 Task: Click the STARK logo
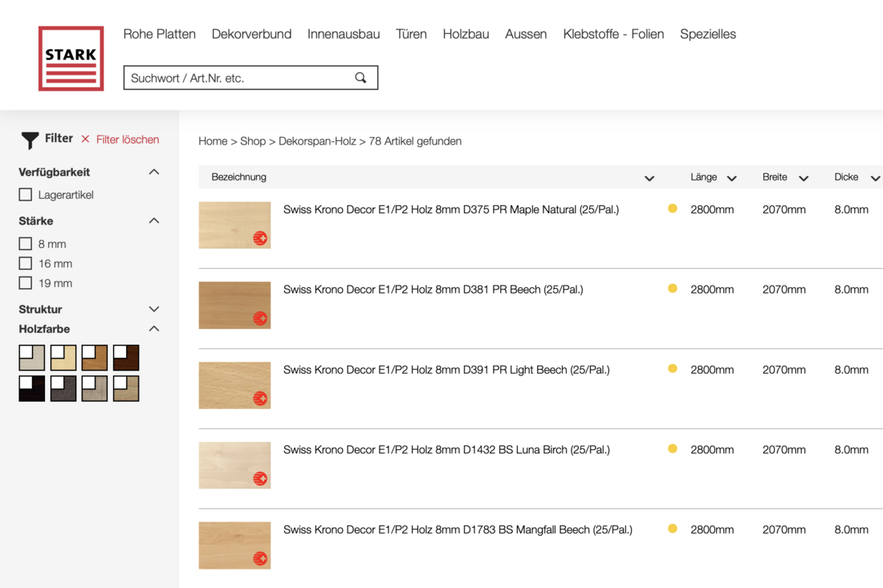click(71, 59)
